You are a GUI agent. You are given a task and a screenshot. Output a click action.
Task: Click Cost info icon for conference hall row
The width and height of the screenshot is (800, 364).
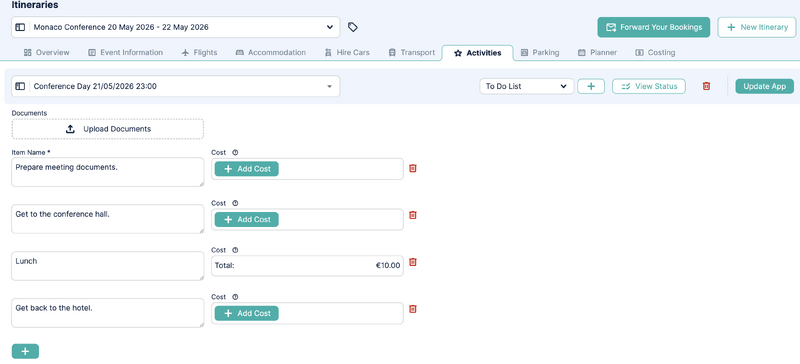pos(235,203)
